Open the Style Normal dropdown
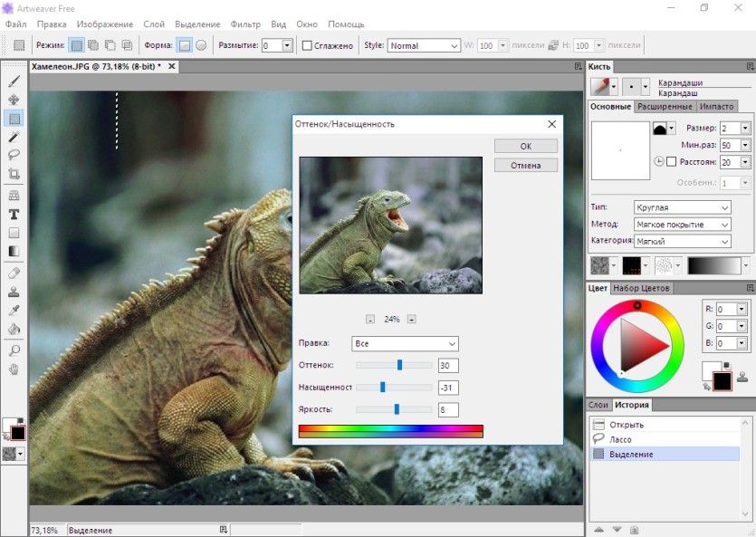The width and height of the screenshot is (756, 537). tap(424, 46)
